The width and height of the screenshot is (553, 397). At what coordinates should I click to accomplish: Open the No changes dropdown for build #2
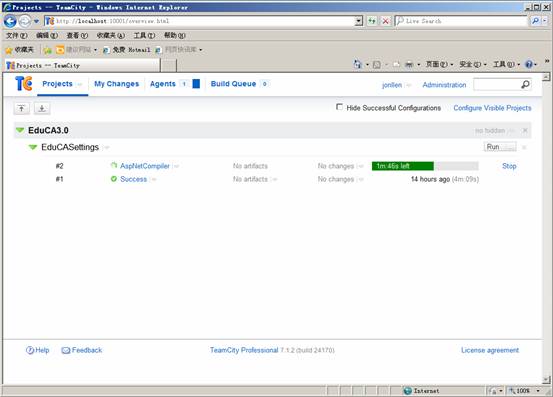[x=360, y=166]
